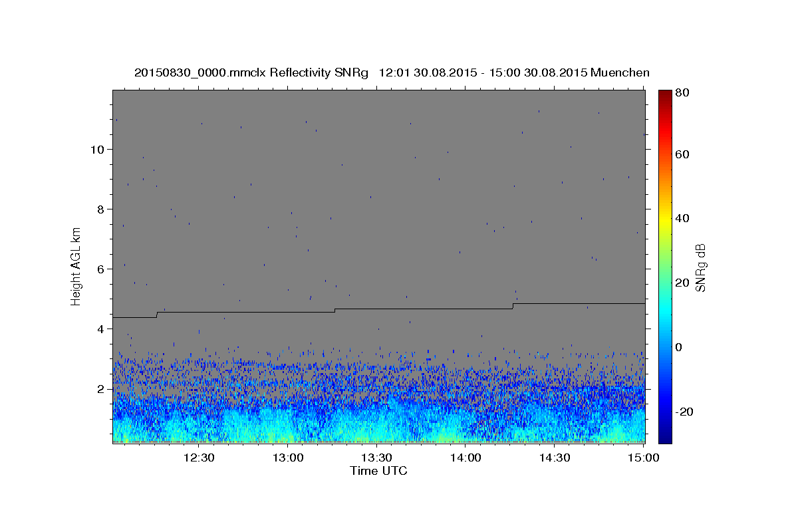Screen dimensions: 798x532
Task: Click the colorbar value 40
Action: click(682, 218)
